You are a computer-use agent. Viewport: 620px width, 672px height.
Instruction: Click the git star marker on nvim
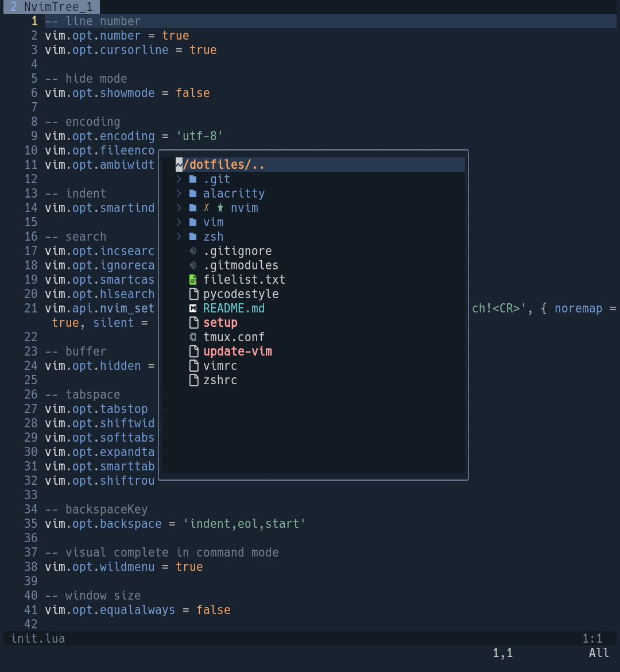click(220, 208)
